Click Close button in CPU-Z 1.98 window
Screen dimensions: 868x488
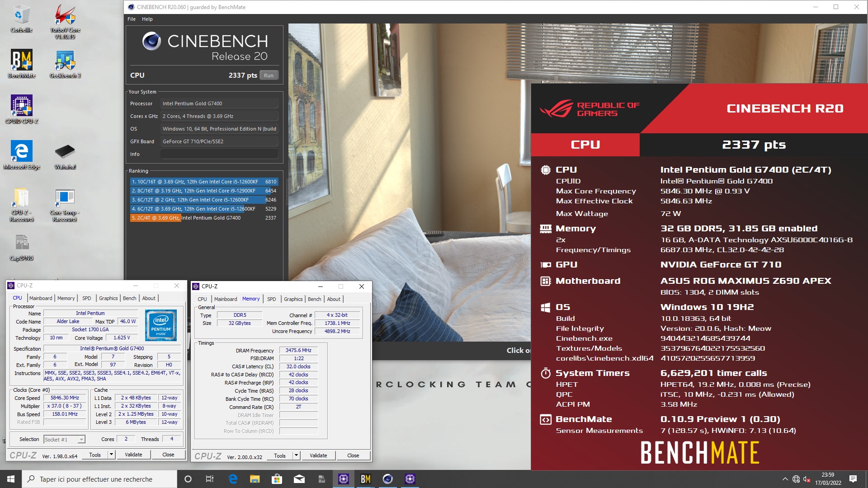coord(168,455)
